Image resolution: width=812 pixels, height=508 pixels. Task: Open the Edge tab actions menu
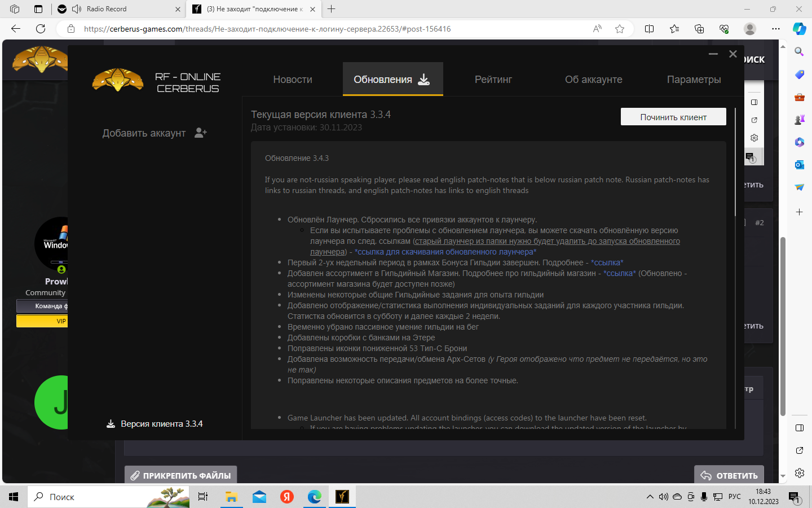coord(38,9)
